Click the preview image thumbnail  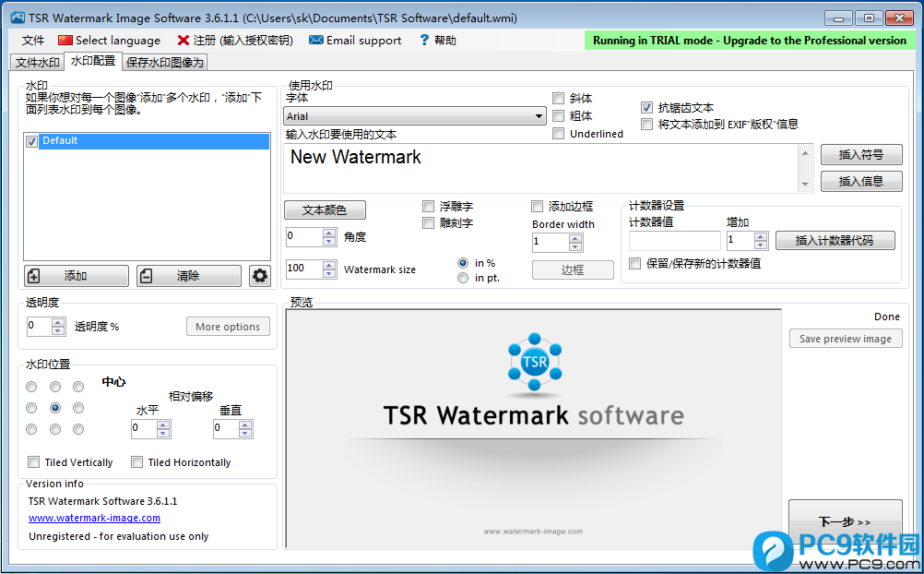coord(533,429)
